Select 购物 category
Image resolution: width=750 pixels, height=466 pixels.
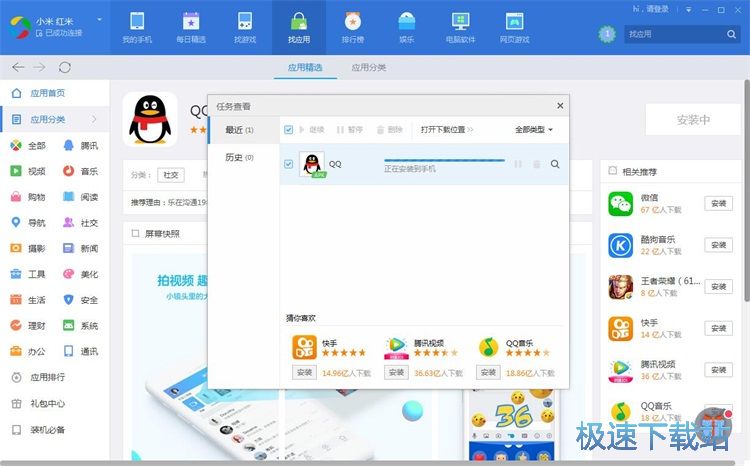click(28, 197)
